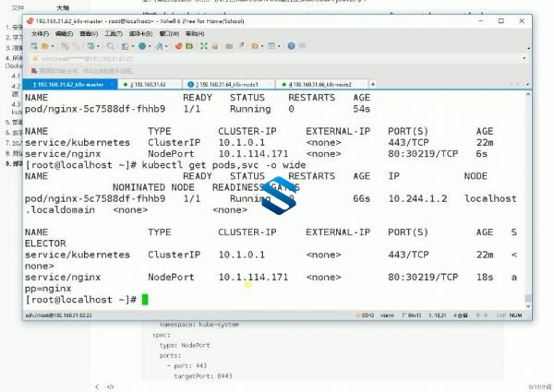
Task: Click the green Xagent icon
Action: tap(189, 46)
